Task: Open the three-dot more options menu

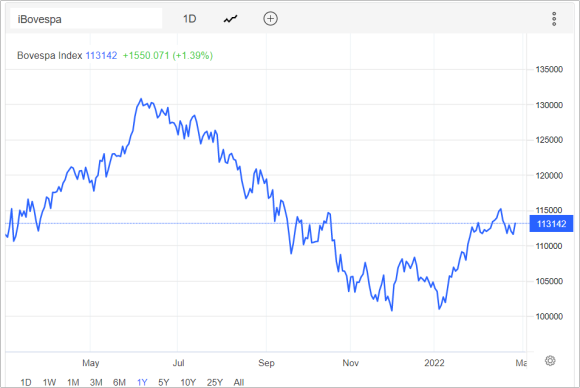Action: (554, 19)
